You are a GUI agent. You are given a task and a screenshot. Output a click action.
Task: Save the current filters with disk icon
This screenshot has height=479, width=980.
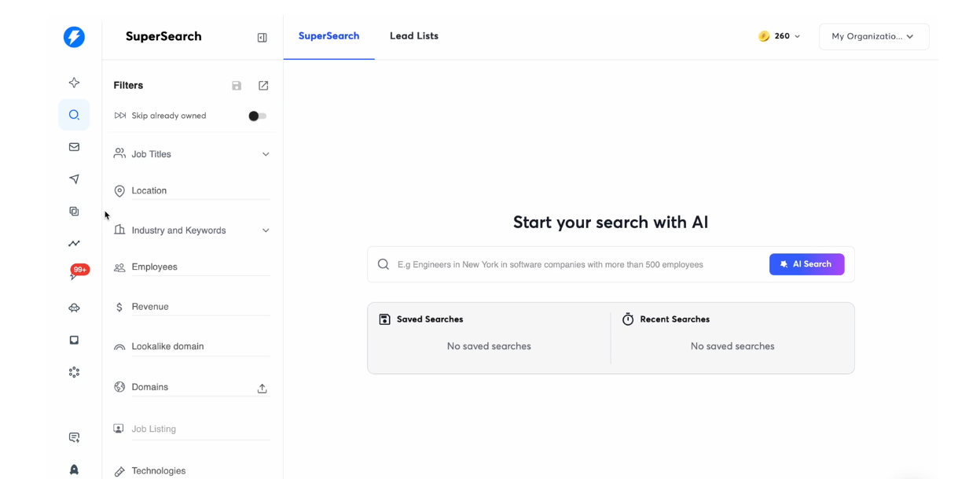pyautogui.click(x=237, y=86)
